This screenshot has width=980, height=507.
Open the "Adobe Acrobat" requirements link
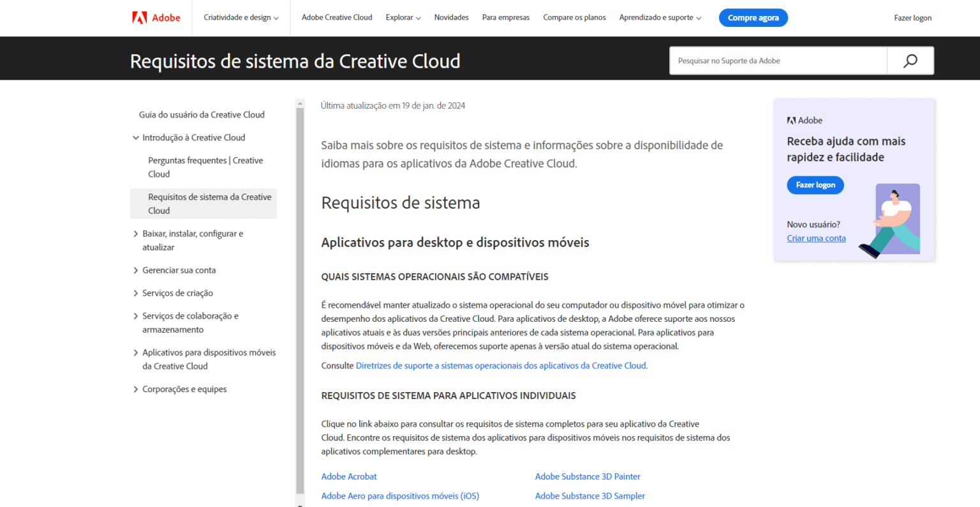pos(349,476)
